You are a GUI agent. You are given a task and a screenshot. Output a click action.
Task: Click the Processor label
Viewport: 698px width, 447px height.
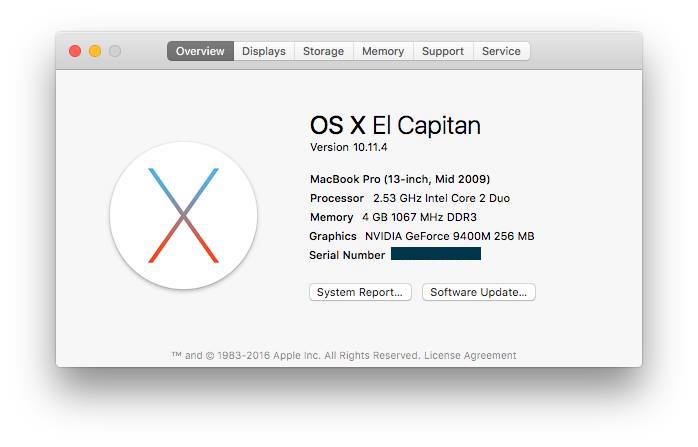pos(337,198)
